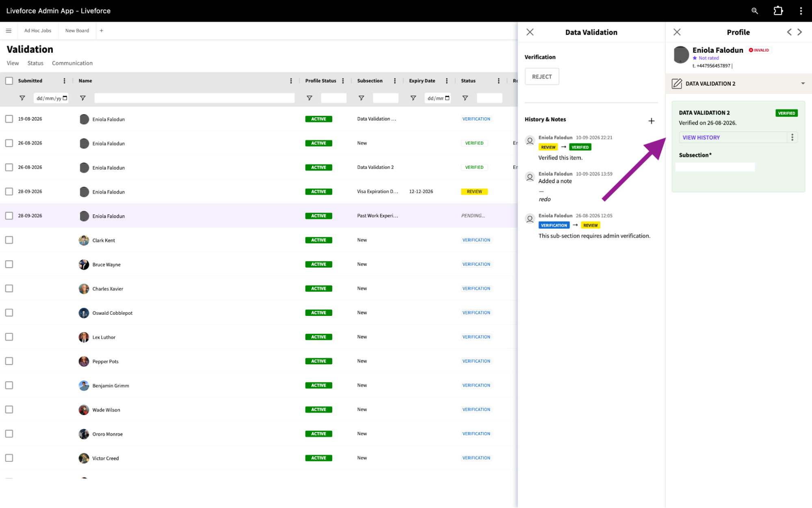This screenshot has height=508, width=812.
Task: Add a new board tab with the plus icon
Action: [102, 30]
